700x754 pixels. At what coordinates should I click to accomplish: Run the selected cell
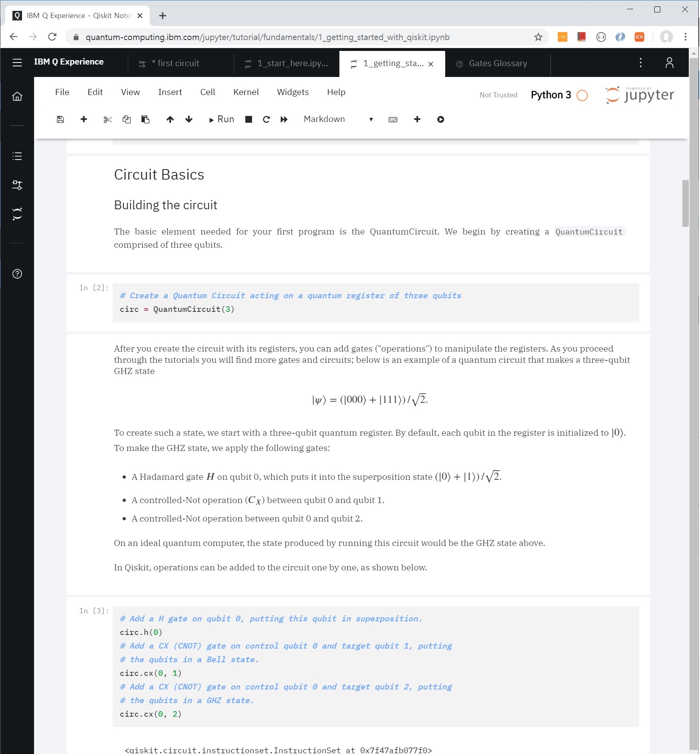pyautogui.click(x=222, y=119)
